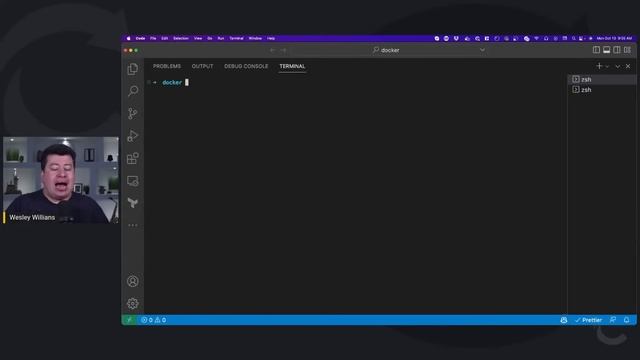
Task: Open the Edit menu
Action: tap(164, 38)
